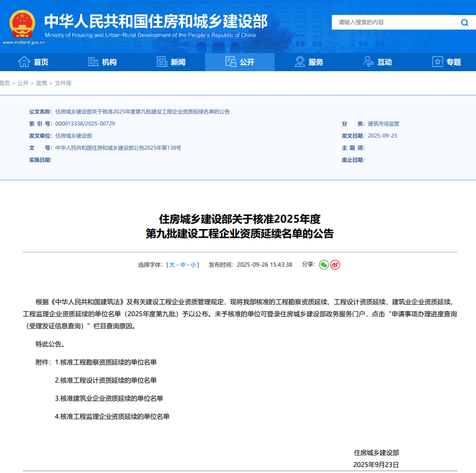Click the home icon in navigation
Screen dimensions: 476x473
click(x=24, y=62)
